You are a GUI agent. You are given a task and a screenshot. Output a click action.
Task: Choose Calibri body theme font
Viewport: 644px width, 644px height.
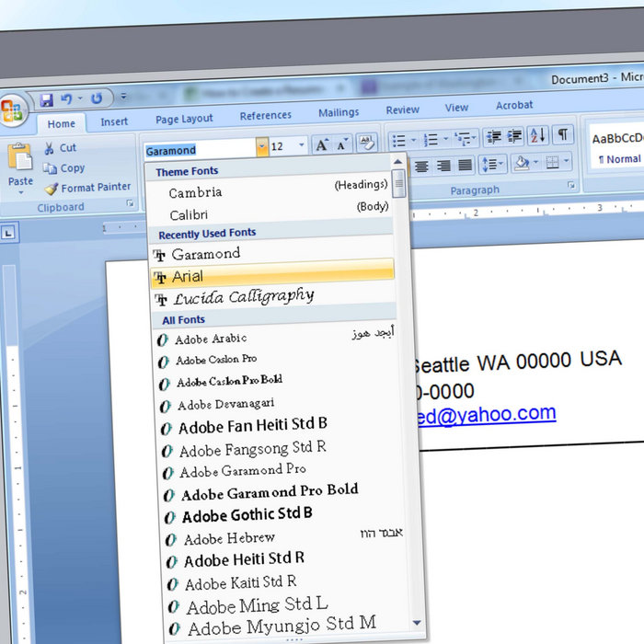270,212
